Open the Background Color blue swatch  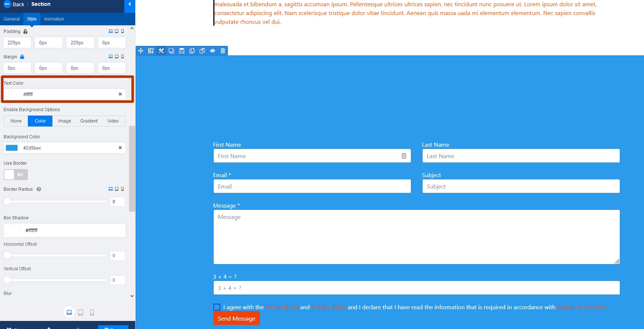click(12, 148)
